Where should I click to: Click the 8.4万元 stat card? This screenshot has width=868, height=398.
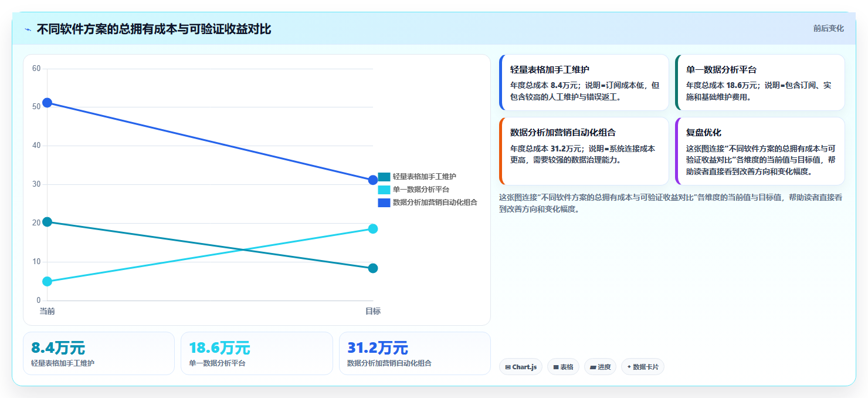[99, 353]
